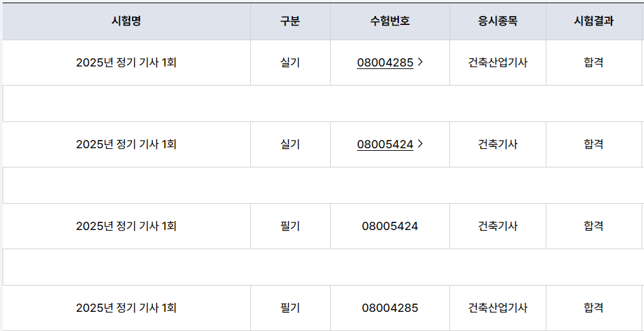
Task: Select the 시험결과 column header
Action: (x=594, y=21)
